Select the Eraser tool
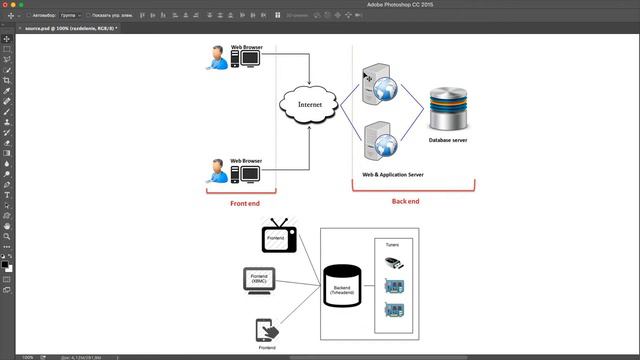 [x=7, y=143]
